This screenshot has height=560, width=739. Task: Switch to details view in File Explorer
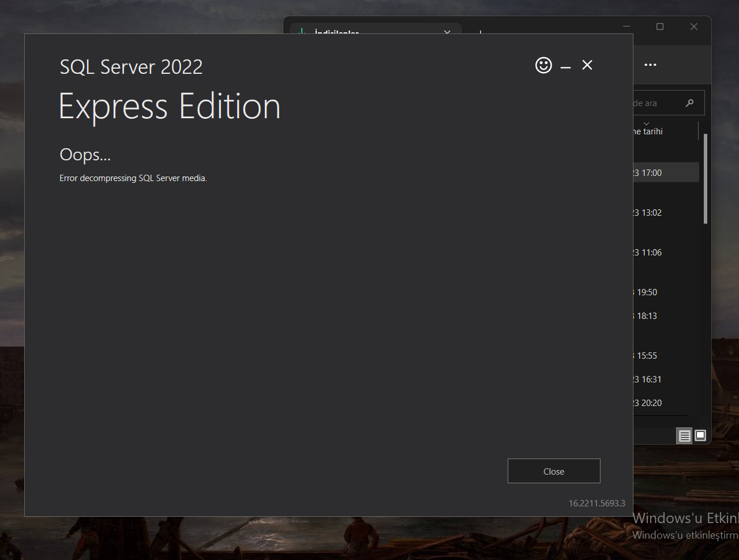(684, 435)
